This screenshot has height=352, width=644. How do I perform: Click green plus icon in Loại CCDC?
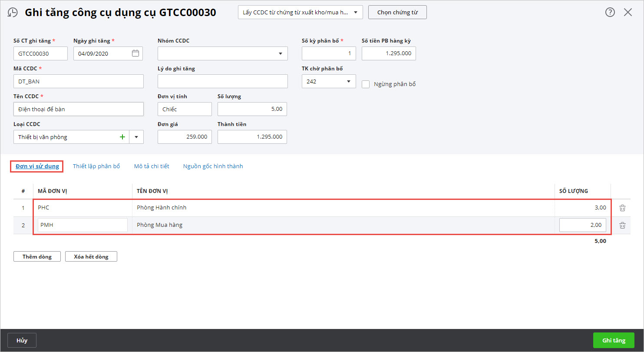[122, 137]
